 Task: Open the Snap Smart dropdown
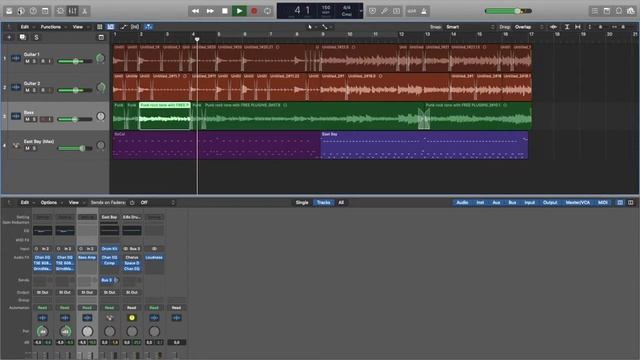[469, 27]
